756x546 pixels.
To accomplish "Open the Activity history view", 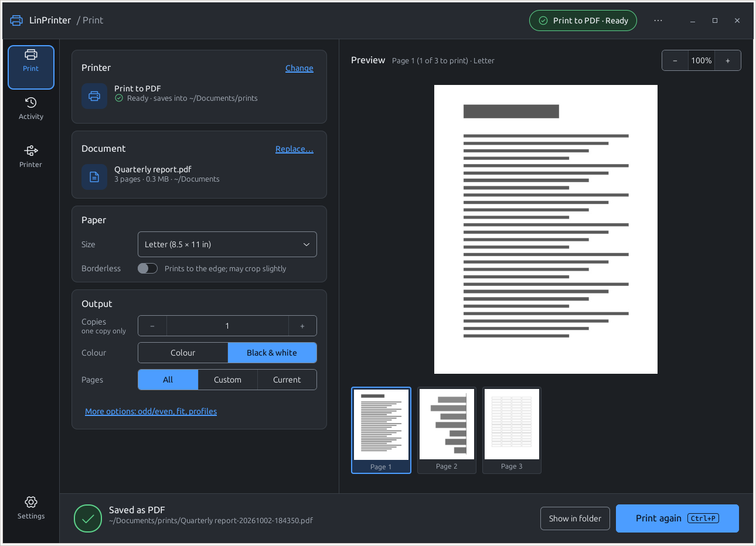I will tap(31, 108).
